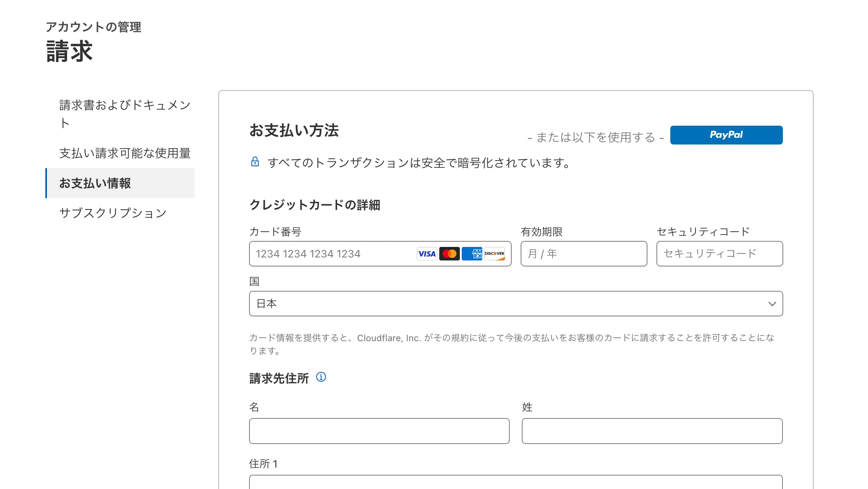The width and height of the screenshot is (868, 489).
Task: Focus the カード番号 input field
Action: (x=380, y=254)
